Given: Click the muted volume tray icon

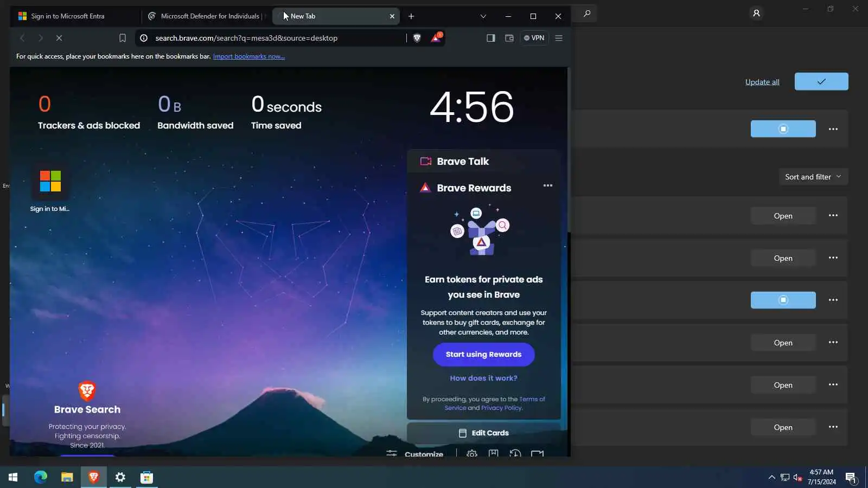Looking at the screenshot, I should [x=797, y=477].
